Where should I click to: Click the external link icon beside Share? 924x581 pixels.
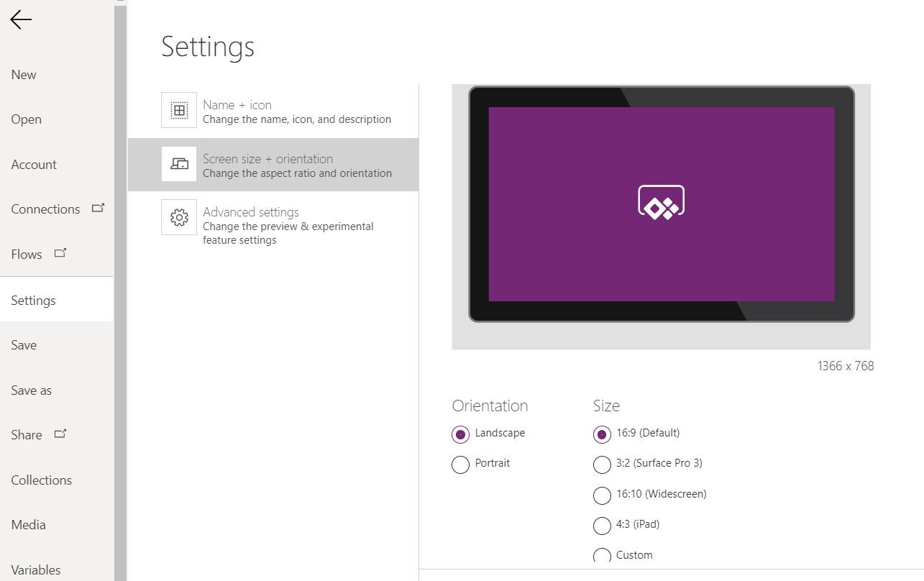[59, 433]
